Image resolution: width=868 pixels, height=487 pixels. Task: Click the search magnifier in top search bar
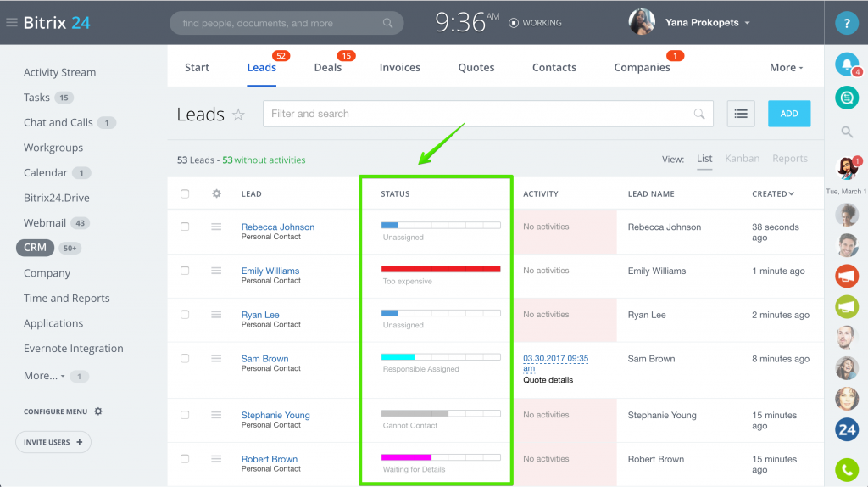(387, 23)
